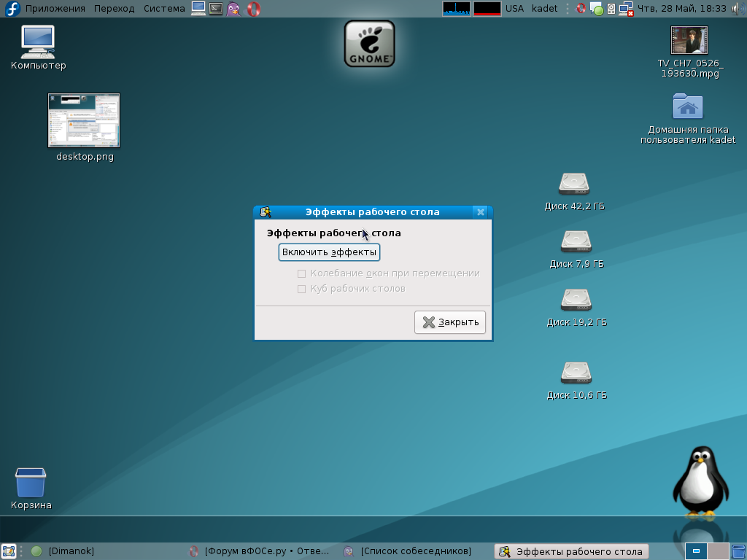Open the Приложения menu

pos(55,9)
